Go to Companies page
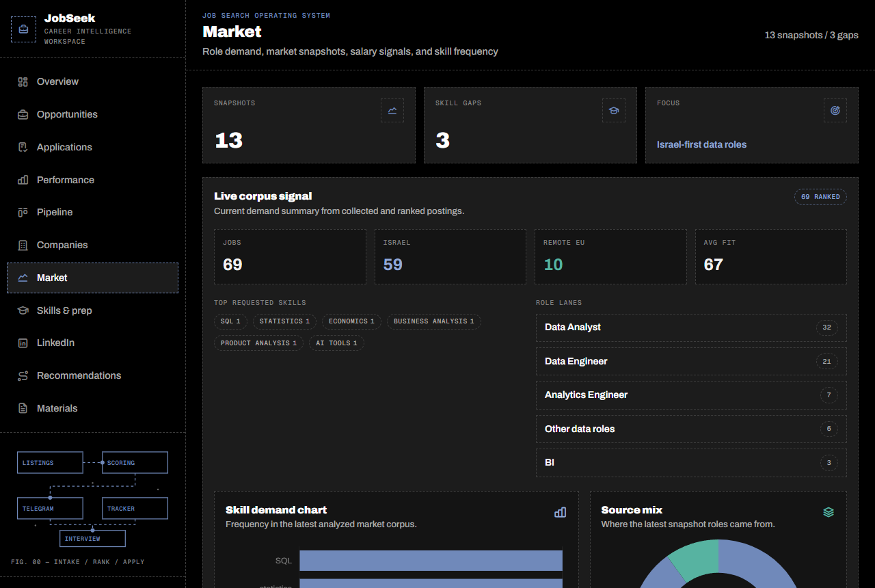 coord(92,245)
